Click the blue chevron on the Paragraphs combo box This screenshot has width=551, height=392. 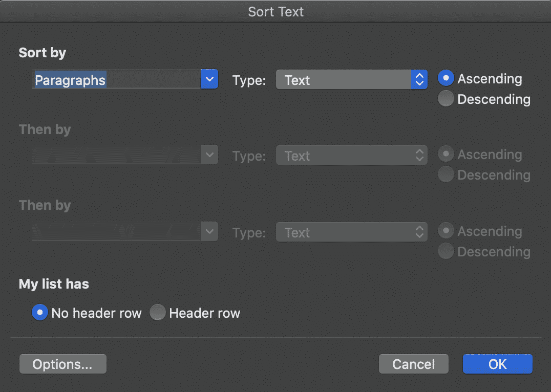pos(209,79)
